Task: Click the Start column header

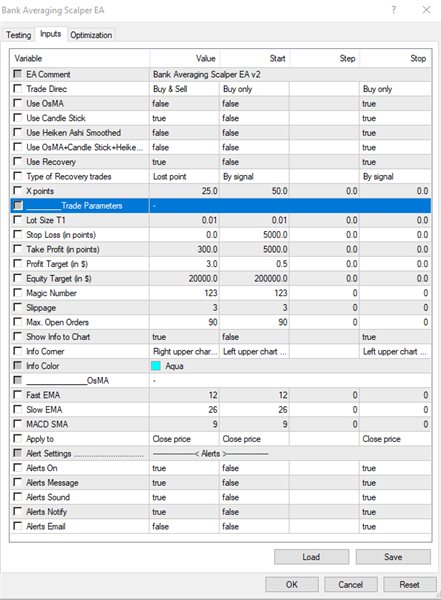Action: [x=255, y=58]
